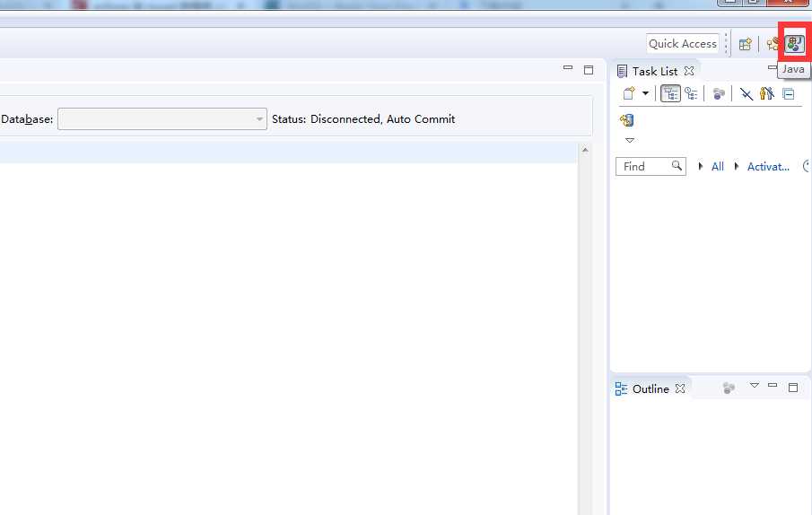Click the magnifier icon in Find field
Viewport: 812px width, 515px height.
click(677, 166)
